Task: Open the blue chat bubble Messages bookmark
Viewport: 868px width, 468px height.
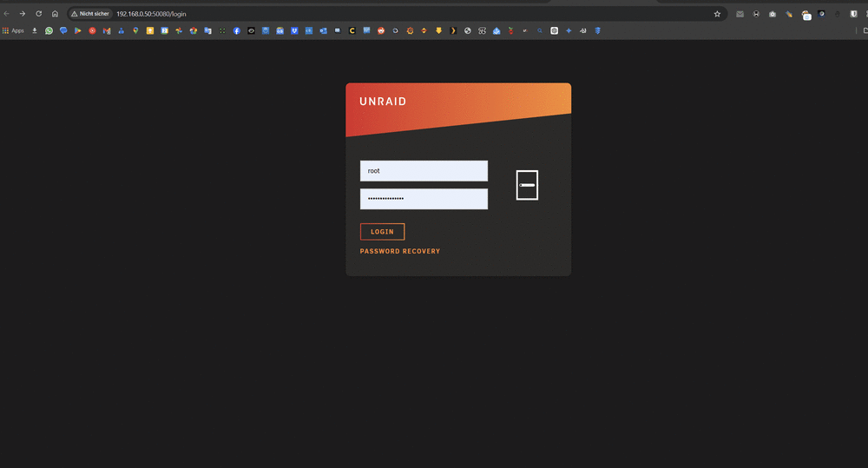Action: 63,31
